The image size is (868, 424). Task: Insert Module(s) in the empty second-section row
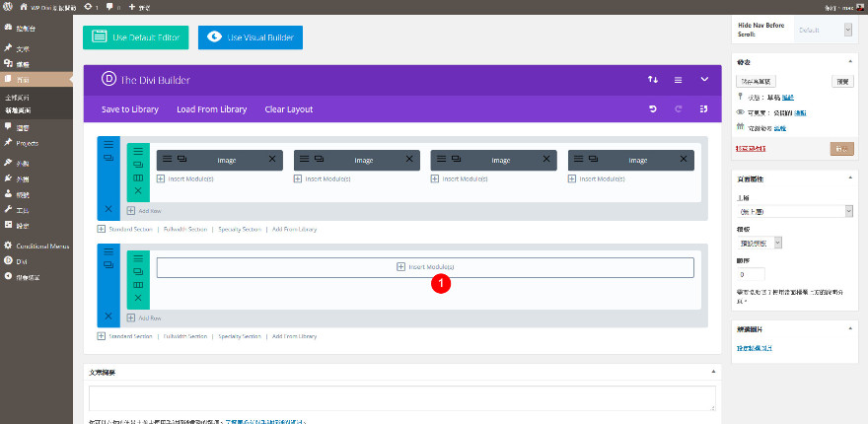[x=425, y=267]
